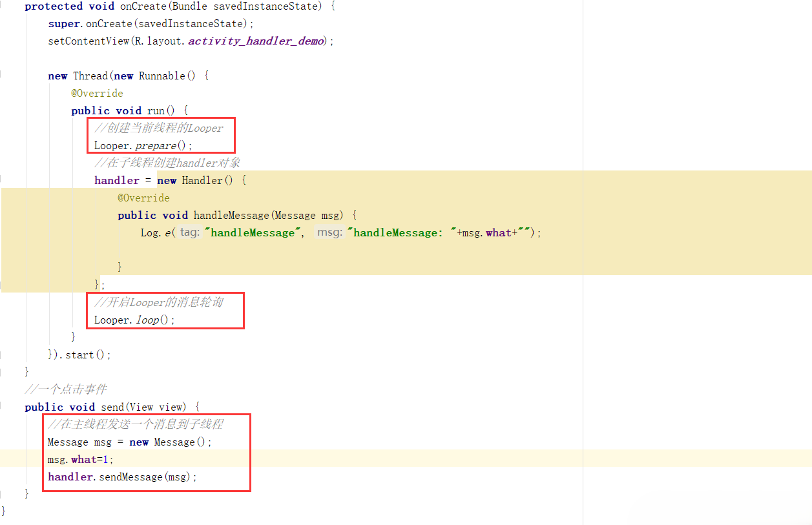Viewport: 812px width, 525px height.
Task: Click the 'activity_handler_demo' layout reference
Action: click(x=256, y=41)
